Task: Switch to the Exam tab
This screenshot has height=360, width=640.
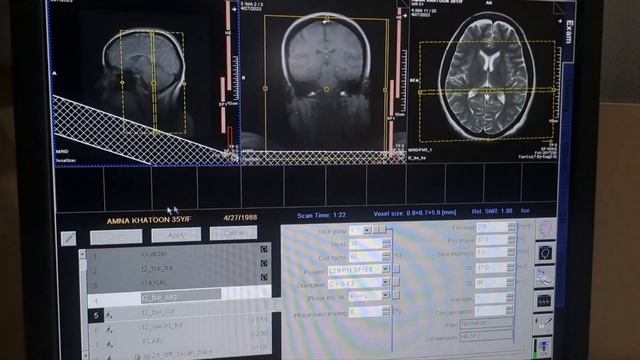Action: coord(569,33)
